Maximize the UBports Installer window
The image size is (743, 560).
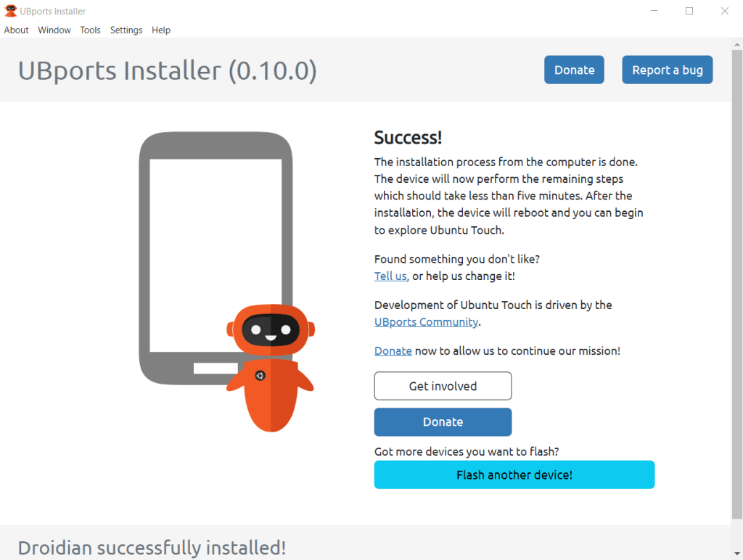pos(689,11)
